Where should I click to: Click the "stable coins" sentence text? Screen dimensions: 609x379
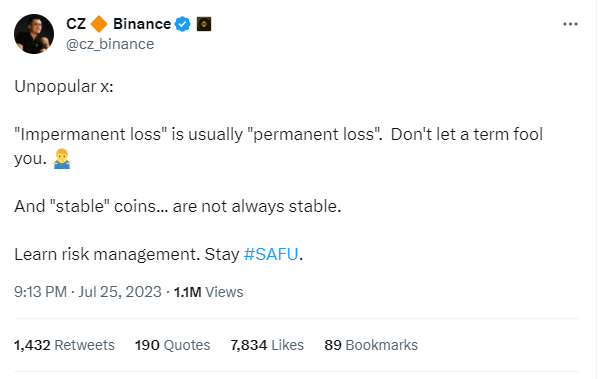[177, 206]
